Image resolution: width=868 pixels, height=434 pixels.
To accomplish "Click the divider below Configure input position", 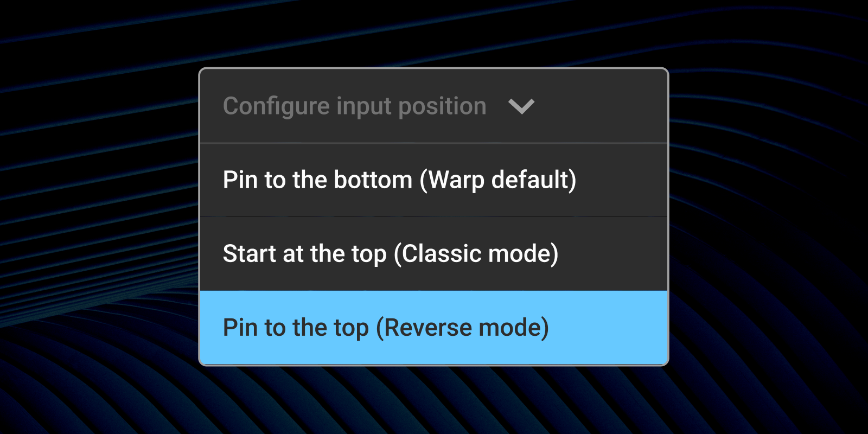I will [434, 143].
